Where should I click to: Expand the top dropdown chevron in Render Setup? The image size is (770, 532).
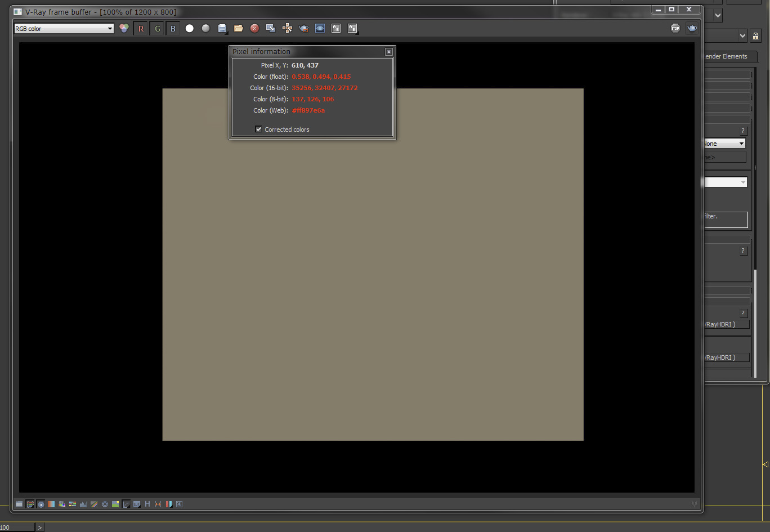718,15
